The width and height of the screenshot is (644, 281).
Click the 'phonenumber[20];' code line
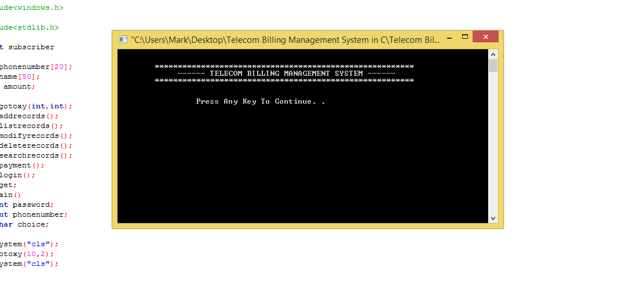click(x=36, y=67)
